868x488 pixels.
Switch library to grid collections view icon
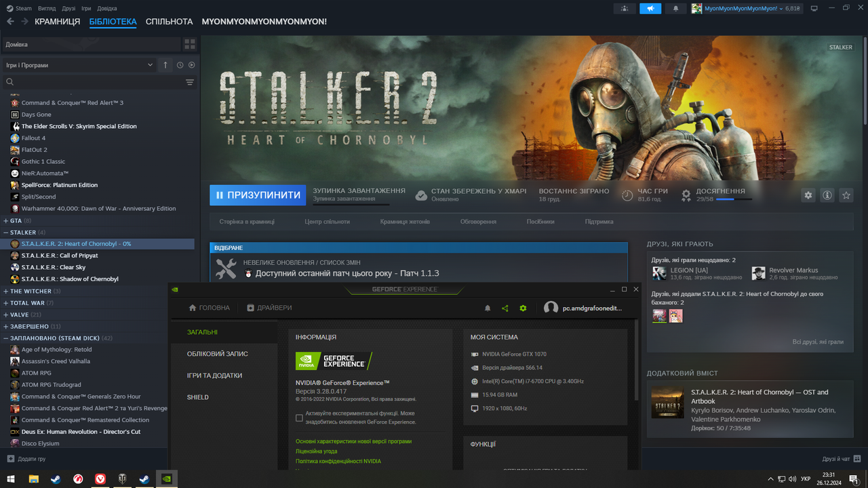point(190,44)
